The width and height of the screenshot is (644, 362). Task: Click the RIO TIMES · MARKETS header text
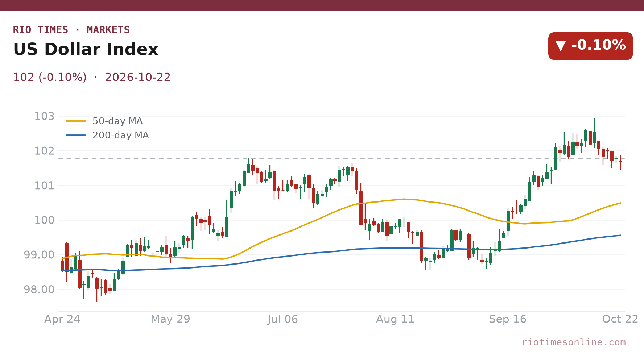[x=71, y=30]
